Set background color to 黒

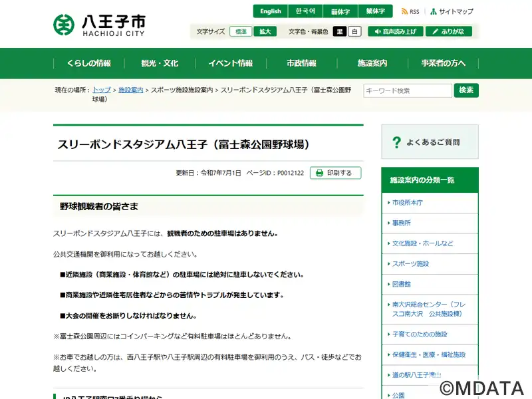pyautogui.click(x=340, y=31)
